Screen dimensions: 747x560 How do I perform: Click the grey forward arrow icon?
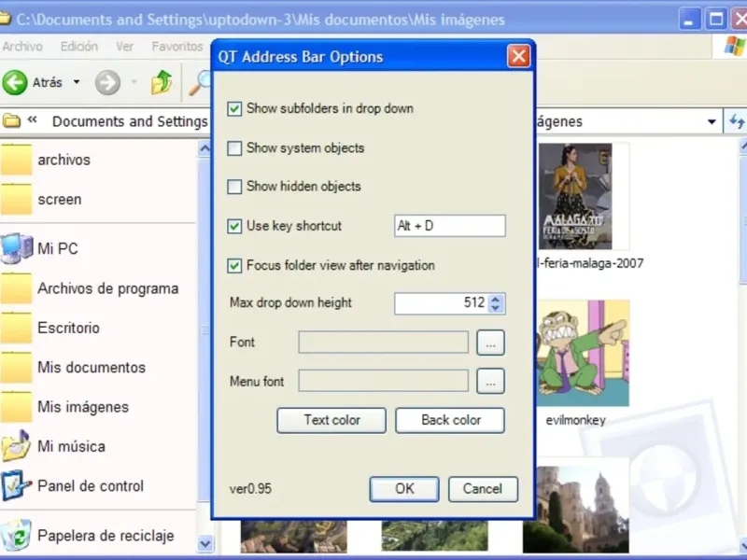107,82
